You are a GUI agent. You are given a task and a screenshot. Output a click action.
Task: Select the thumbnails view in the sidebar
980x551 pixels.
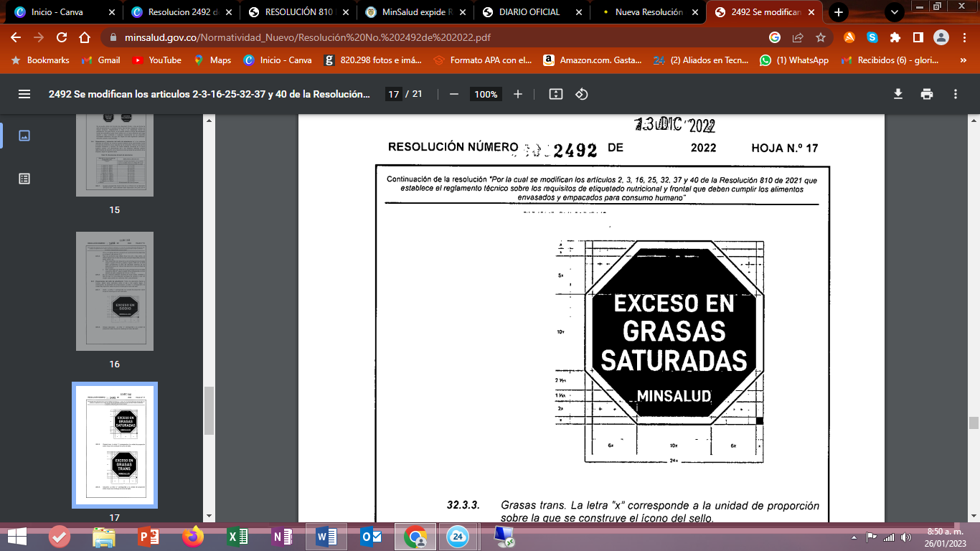click(24, 136)
